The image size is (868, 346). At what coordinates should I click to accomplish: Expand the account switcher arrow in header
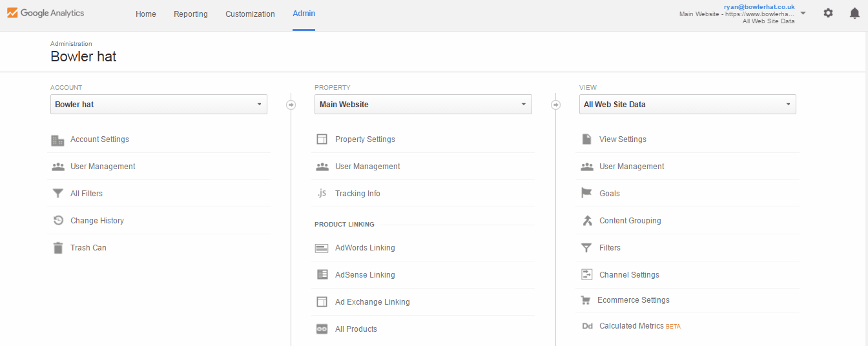click(x=803, y=13)
